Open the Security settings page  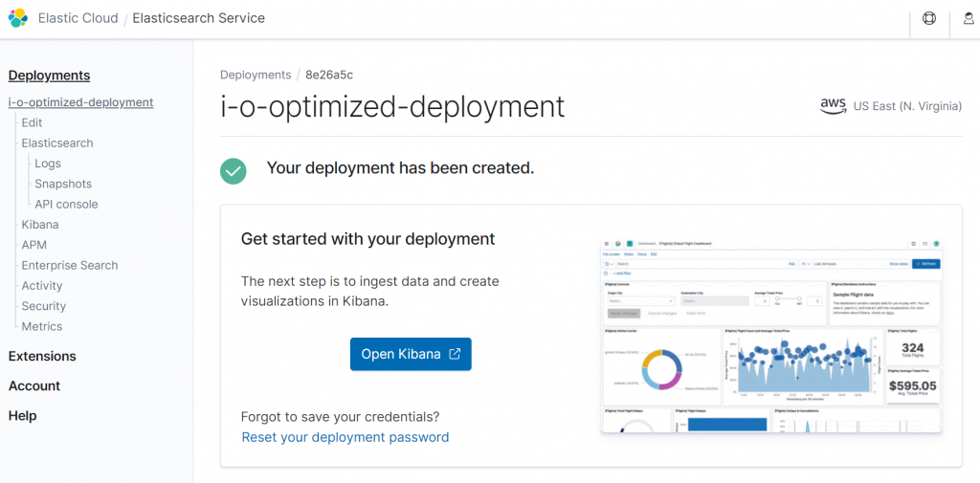tap(44, 306)
